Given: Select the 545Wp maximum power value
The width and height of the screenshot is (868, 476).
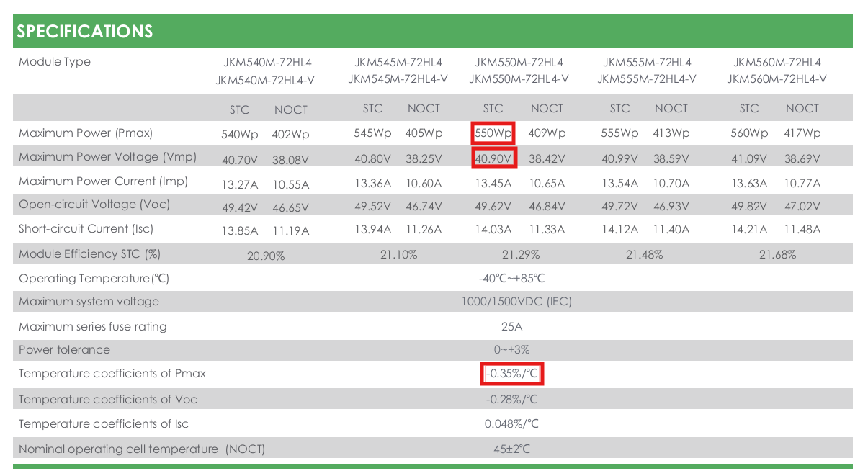Looking at the screenshot, I should click(x=372, y=133).
